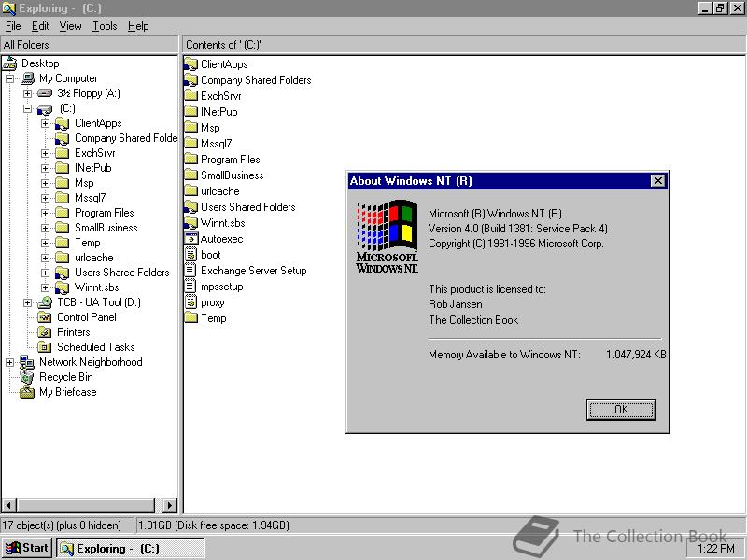Screen dimensions: 747x560
Task: Select the Temp folder in the tree
Action: click(88, 243)
